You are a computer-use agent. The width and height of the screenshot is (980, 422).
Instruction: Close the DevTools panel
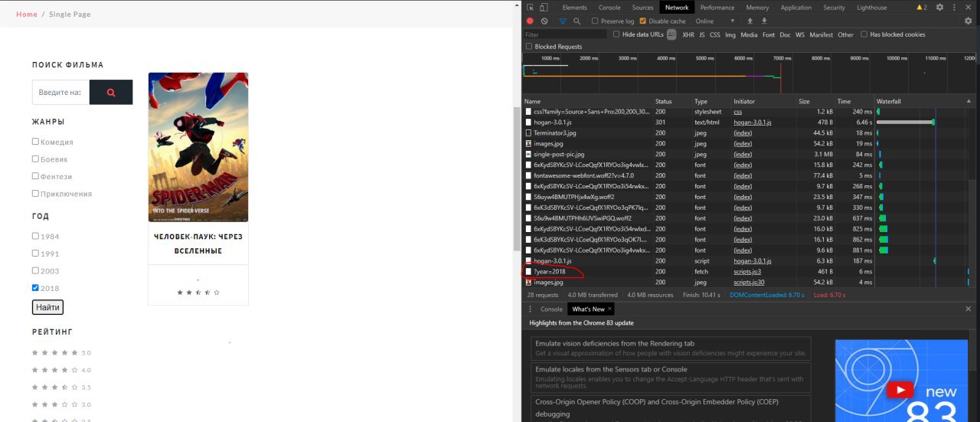(x=969, y=8)
